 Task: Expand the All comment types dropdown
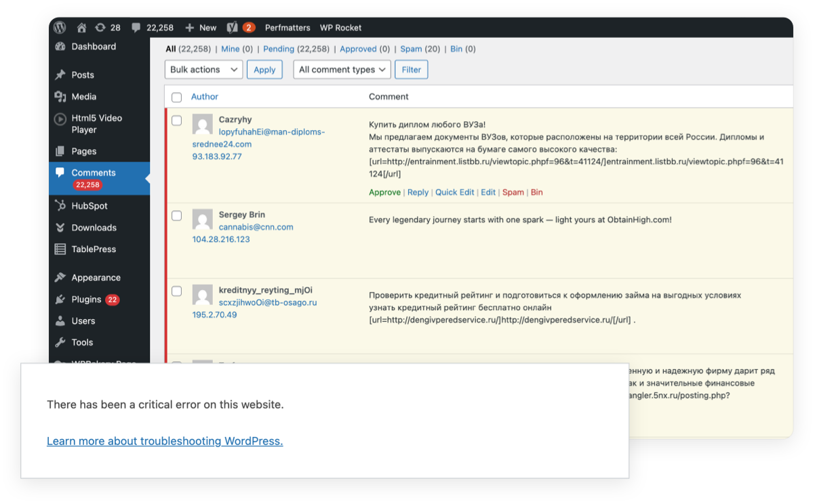342,70
